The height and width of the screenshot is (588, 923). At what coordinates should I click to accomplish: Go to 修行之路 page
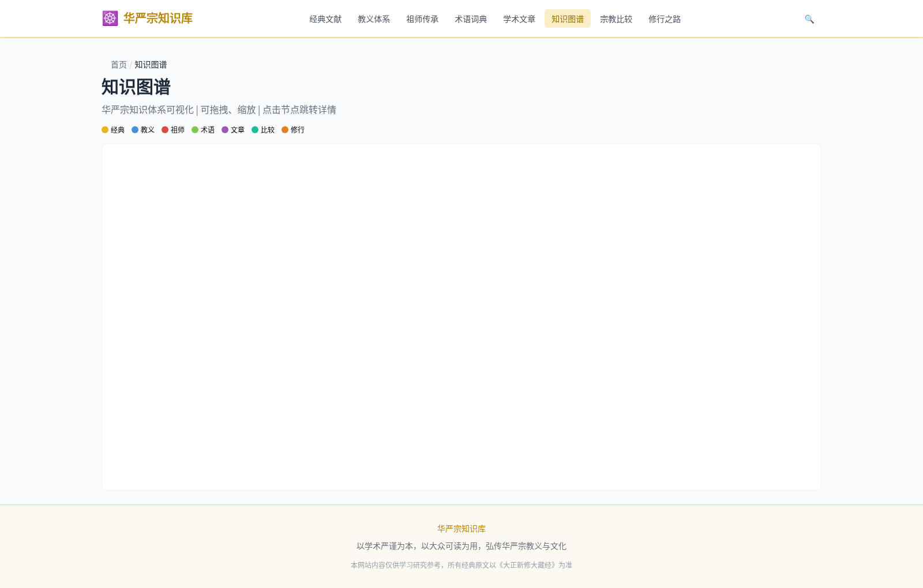[665, 19]
